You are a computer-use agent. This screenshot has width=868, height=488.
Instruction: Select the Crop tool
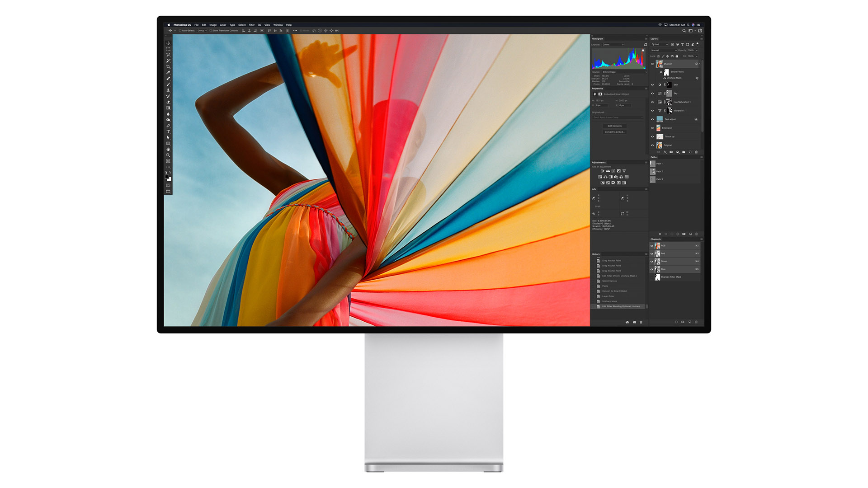click(168, 66)
